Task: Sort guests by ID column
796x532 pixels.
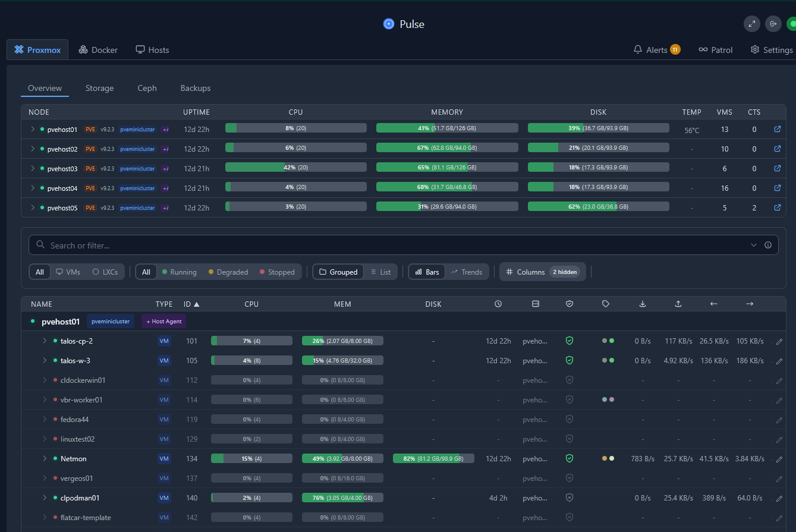Action: pos(191,304)
